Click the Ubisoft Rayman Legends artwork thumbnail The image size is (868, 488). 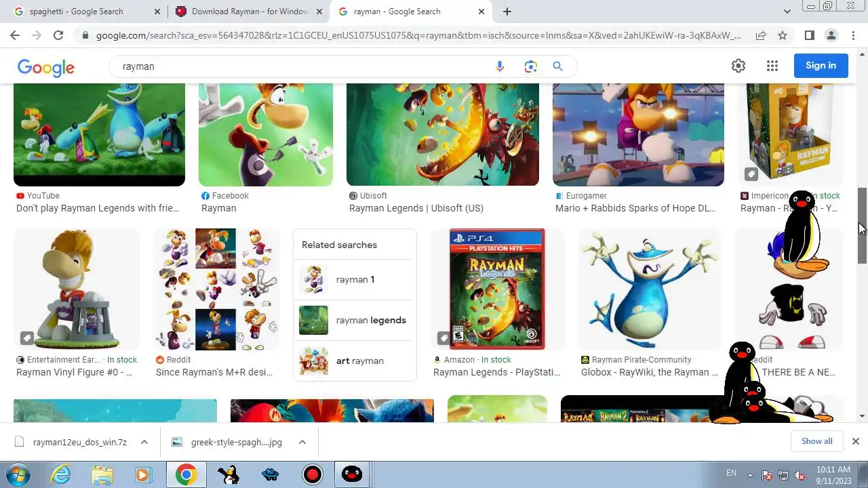(443, 134)
